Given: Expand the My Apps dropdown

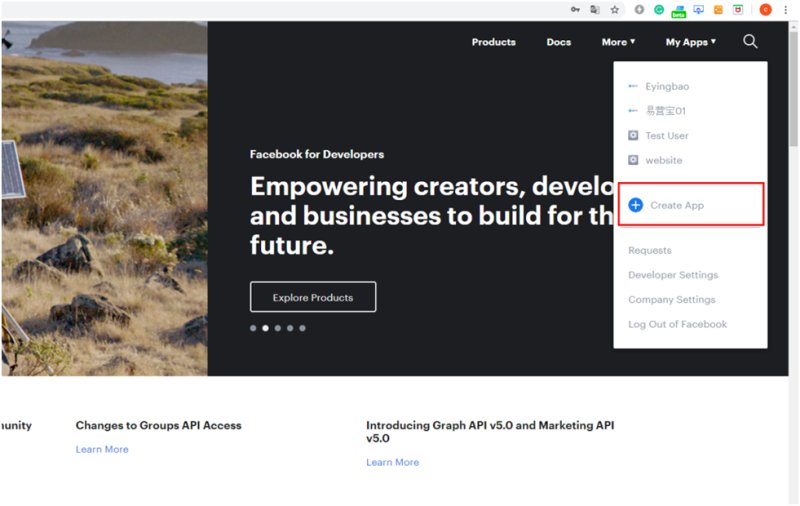Looking at the screenshot, I should 691,42.
